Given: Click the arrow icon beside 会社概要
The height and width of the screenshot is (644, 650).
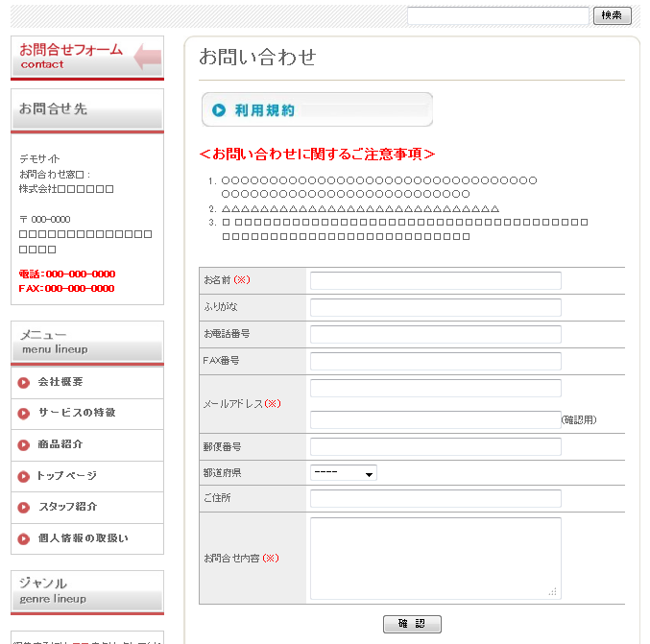Looking at the screenshot, I should pos(24,383).
